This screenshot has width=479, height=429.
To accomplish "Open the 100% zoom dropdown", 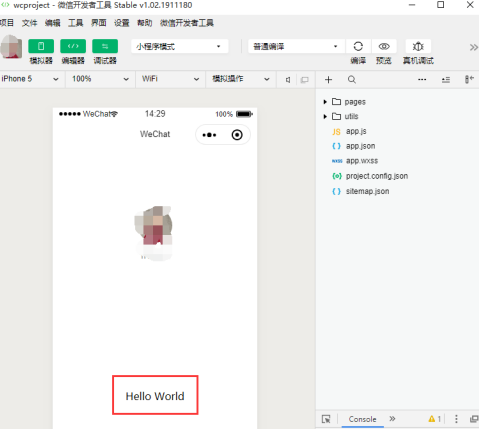I will [x=100, y=79].
